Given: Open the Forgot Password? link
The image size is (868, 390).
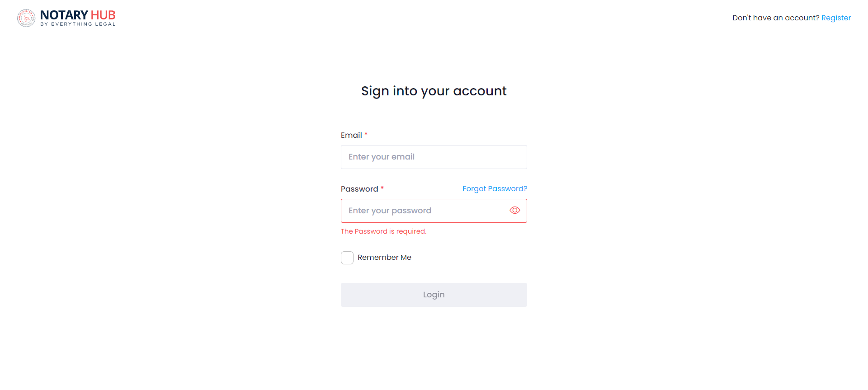Looking at the screenshot, I should [495, 189].
